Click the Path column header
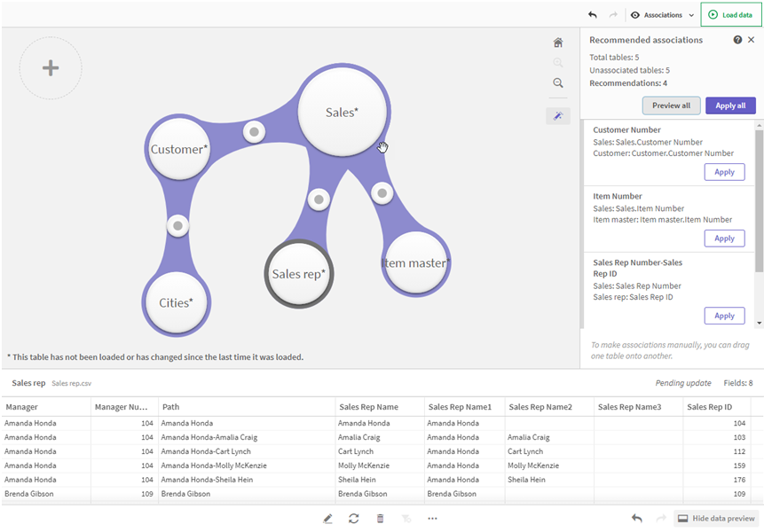Screen dimensions: 764x532 [x=247, y=407]
